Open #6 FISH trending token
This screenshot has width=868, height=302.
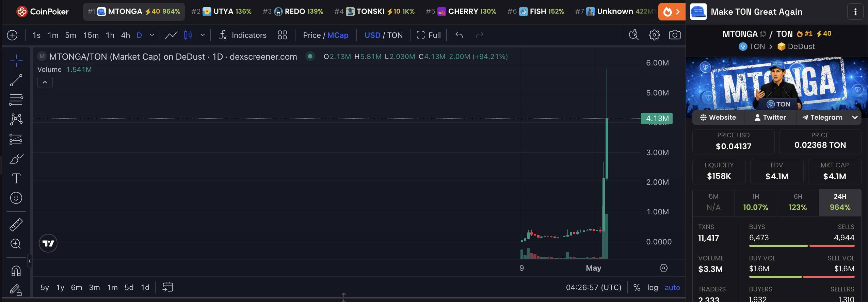tap(536, 12)
